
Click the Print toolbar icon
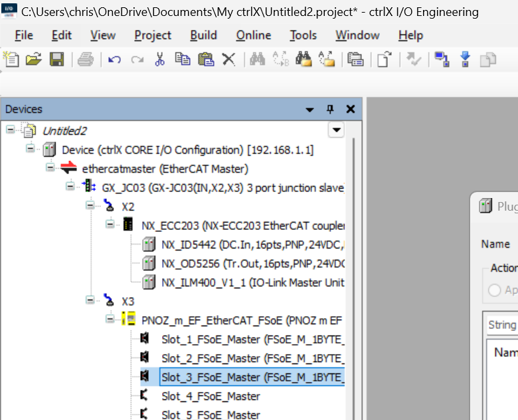click(x=86, y=60)
